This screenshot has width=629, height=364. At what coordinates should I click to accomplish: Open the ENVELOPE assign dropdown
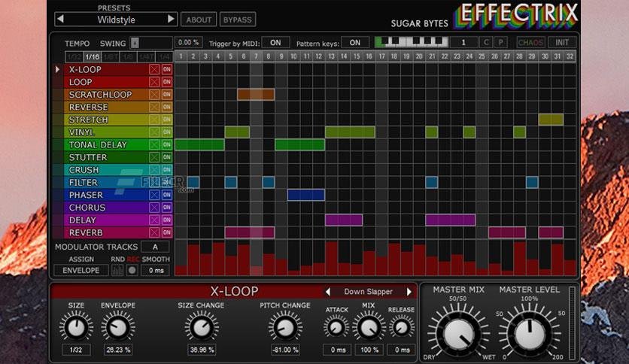(x=81, y=271)
